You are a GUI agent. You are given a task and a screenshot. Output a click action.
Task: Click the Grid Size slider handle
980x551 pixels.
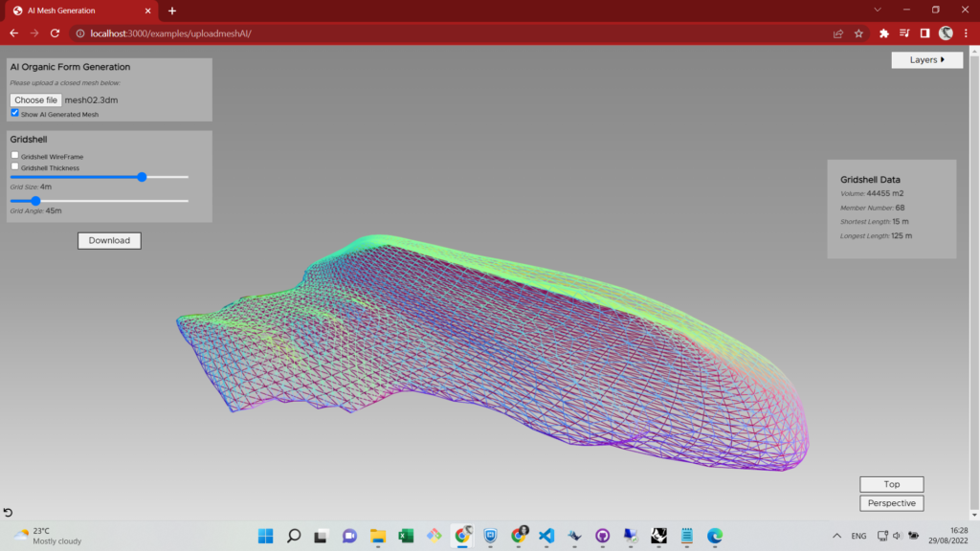142,177
